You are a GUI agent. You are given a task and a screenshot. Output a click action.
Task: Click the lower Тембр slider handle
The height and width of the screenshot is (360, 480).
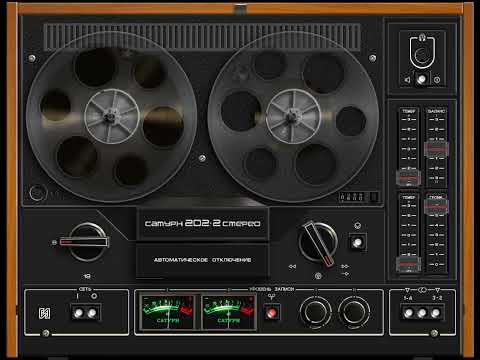click(x=408, y=264)
